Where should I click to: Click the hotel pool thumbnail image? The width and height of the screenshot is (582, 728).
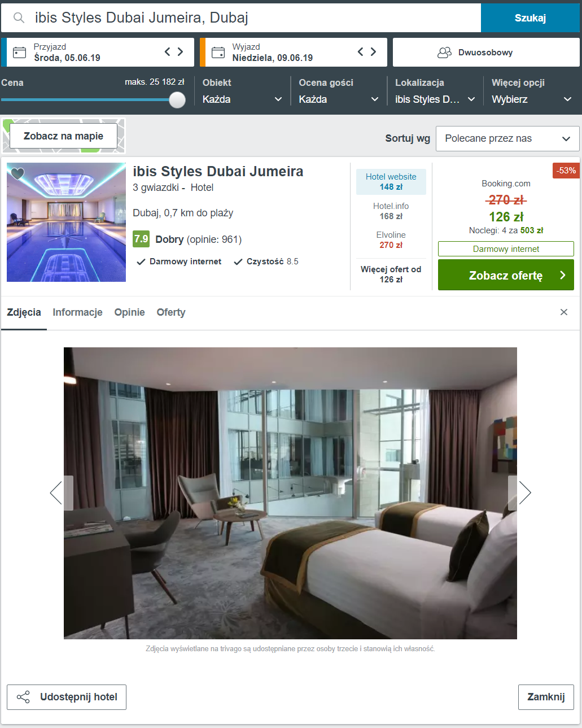pos(66,222)
